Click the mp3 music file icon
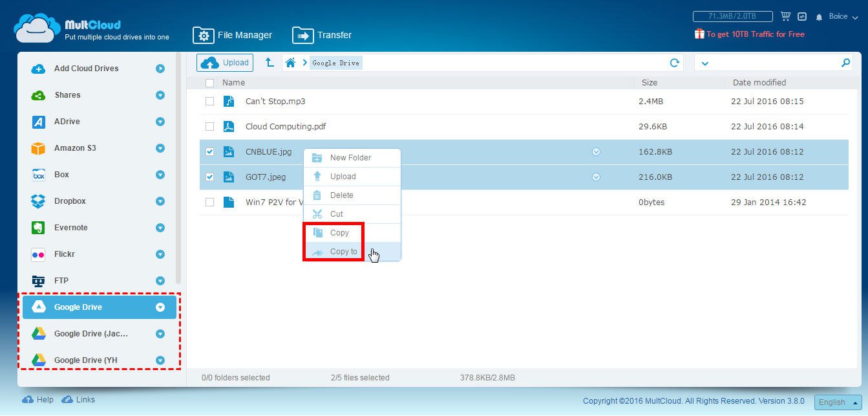The width and height of the screenshot is (868, 416). pos(229,102)
